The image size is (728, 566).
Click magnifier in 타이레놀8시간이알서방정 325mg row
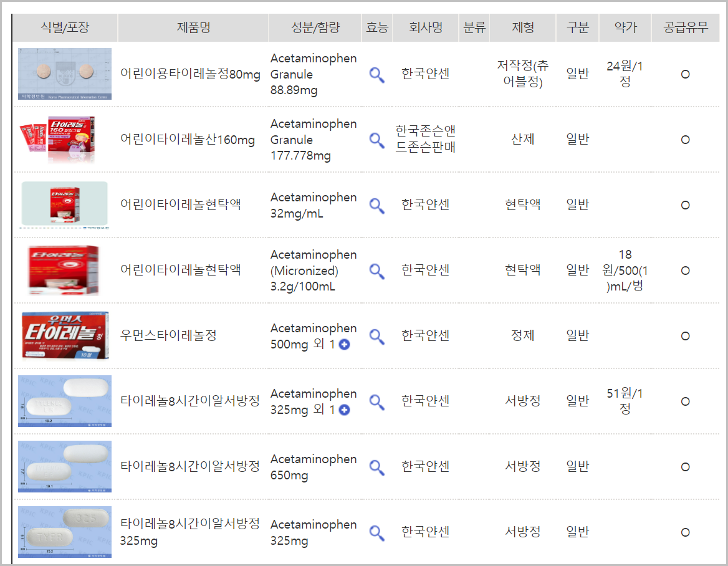pyautogui.click(x=376, y=533)
